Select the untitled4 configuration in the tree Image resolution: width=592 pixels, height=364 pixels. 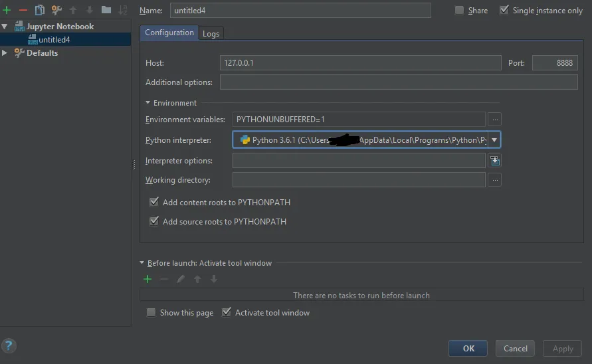pos(54,40)
